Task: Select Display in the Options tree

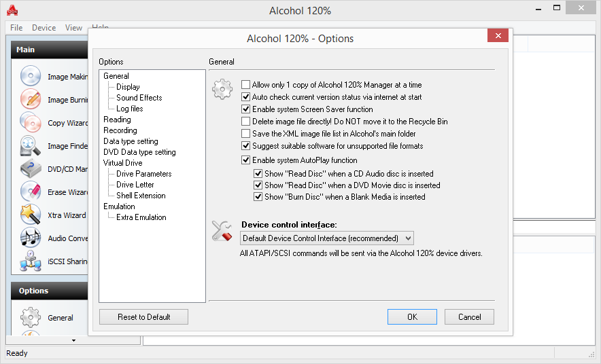Action: point(128,87)
